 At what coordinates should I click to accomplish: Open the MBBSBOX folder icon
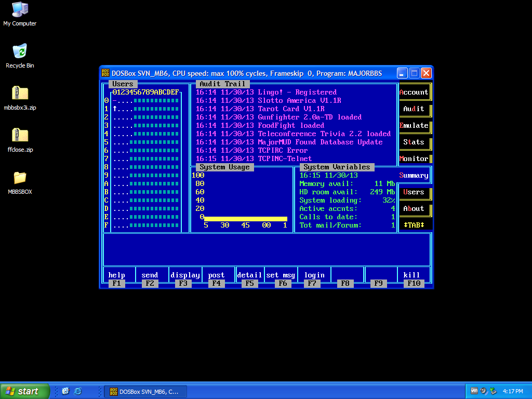coord(20,178)
